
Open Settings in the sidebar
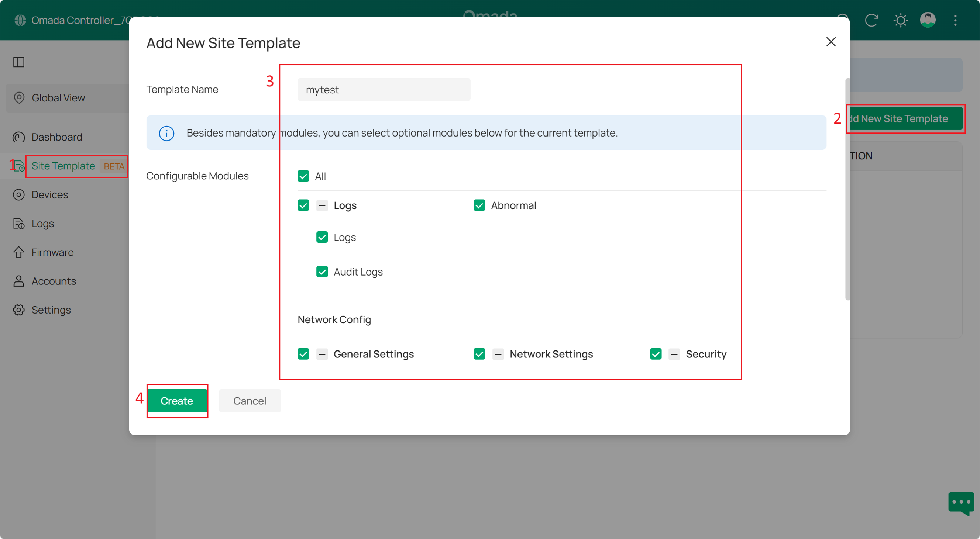(51, 310)
